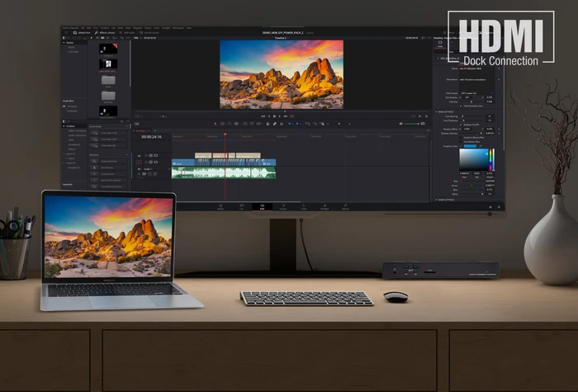Switch to the Cut page tab
This screenshot has width=578, height=392.
(241, 206)
